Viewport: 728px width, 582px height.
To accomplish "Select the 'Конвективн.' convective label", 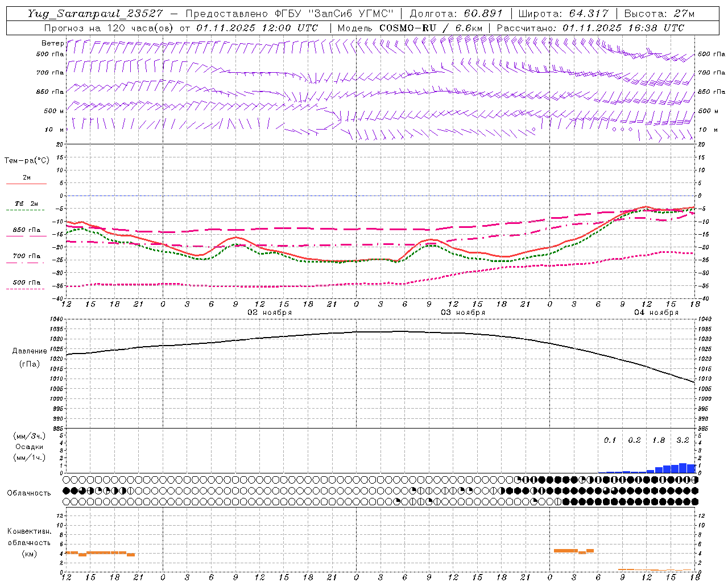I will [x=29, y=531].
